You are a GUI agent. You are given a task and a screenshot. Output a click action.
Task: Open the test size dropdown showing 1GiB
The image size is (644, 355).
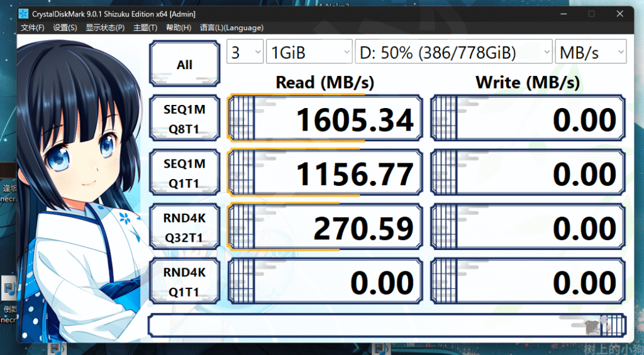coord(309,52)
